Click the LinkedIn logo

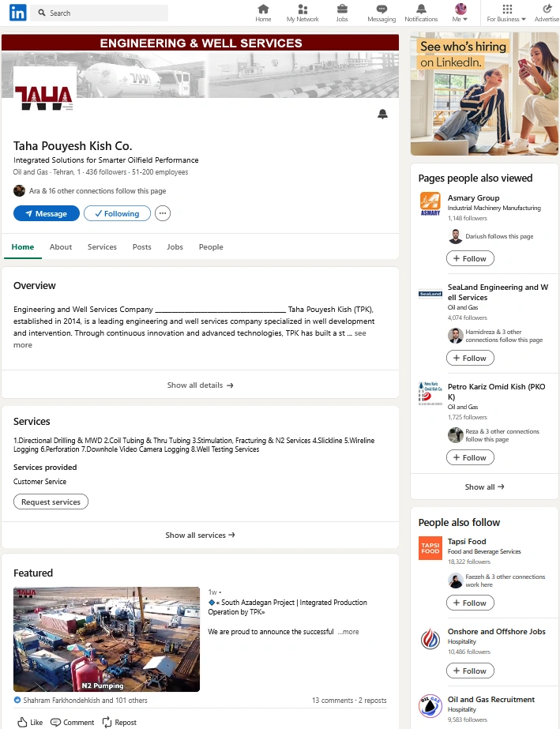point(17,13)
